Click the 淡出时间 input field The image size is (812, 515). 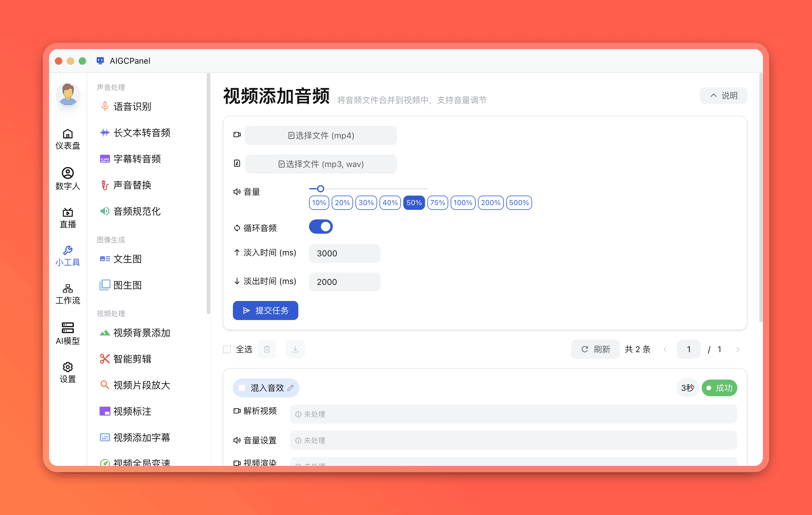click(x=345, y=282)
